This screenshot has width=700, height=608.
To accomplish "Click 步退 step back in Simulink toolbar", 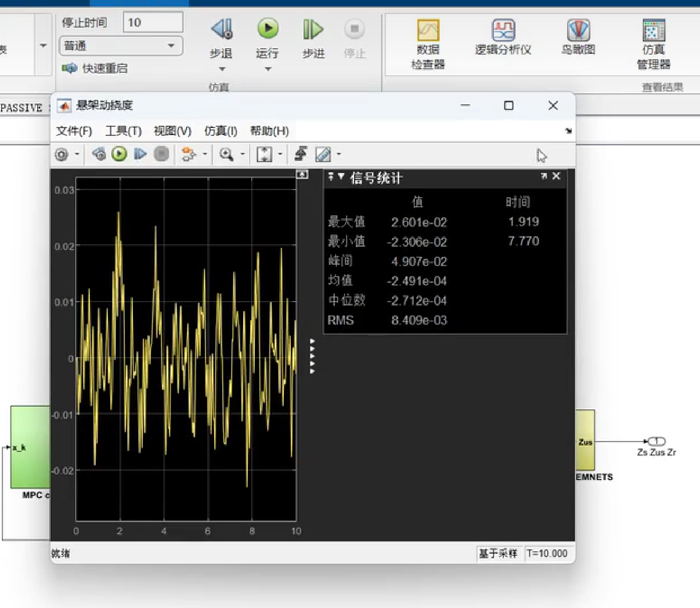I will [x=221, y=39].
